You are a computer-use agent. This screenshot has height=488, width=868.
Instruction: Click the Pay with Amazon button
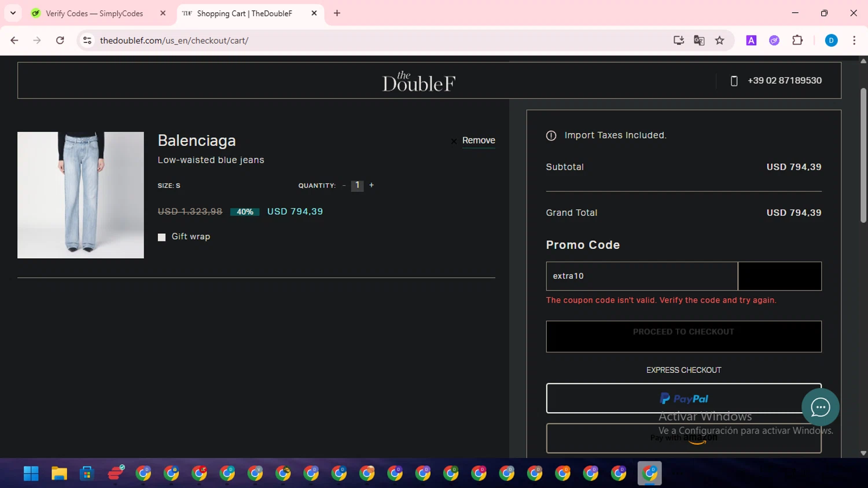pos(683,438)
